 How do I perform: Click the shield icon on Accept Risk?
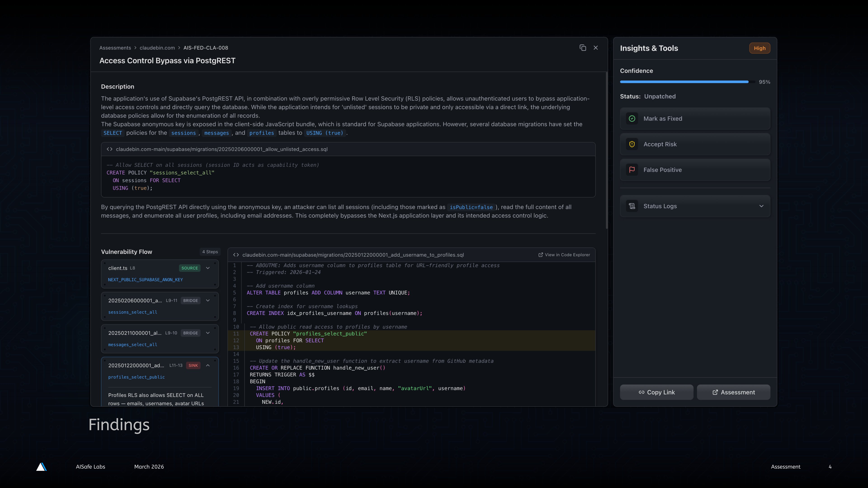[x=632, y=144]
